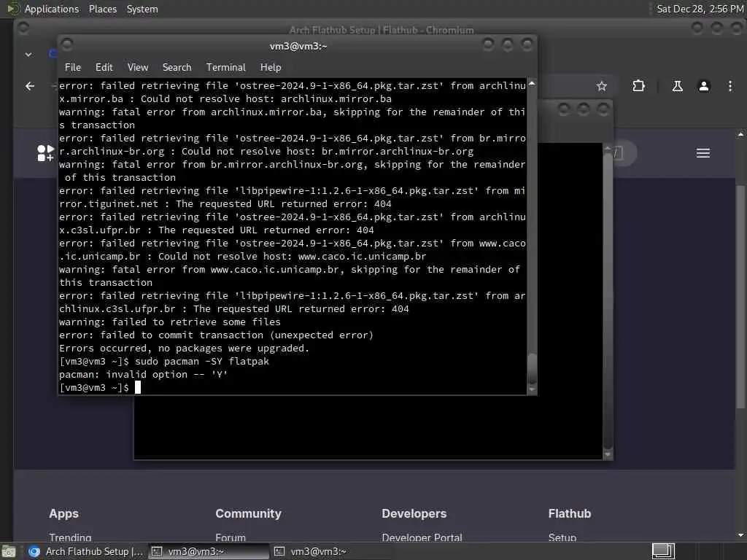Click the Flathub footer heading
The height and width of the screenshot is (560, 747).
click(569, 513)
